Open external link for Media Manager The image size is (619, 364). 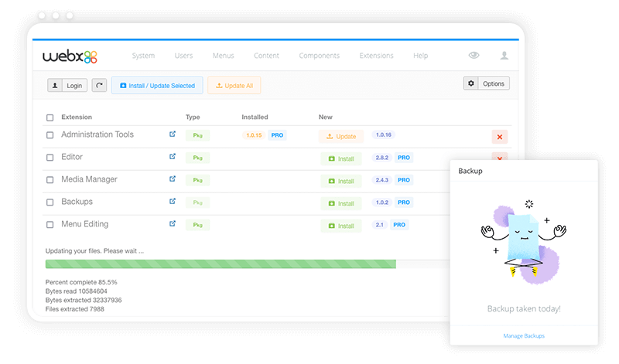[173, 179]
